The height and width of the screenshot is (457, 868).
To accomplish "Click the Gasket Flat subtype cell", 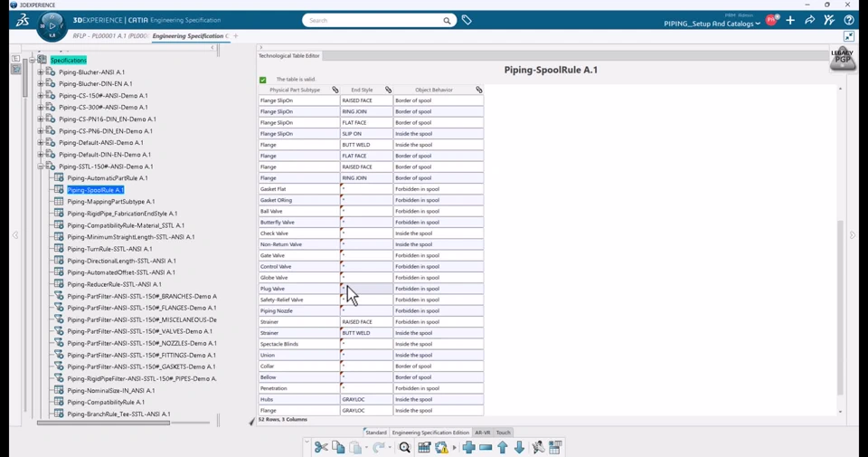I will coord(299,189).
